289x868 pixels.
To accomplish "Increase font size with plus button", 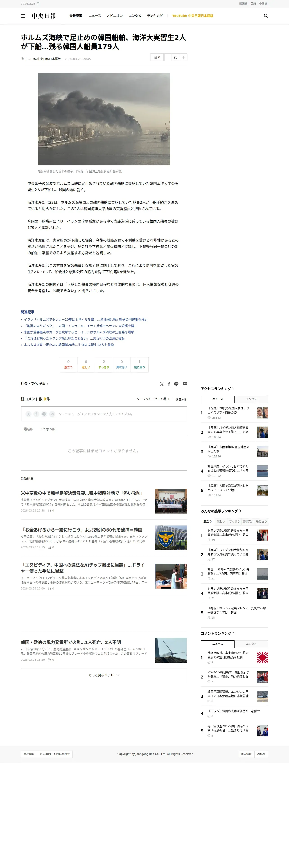I will [x=183, y=57].
